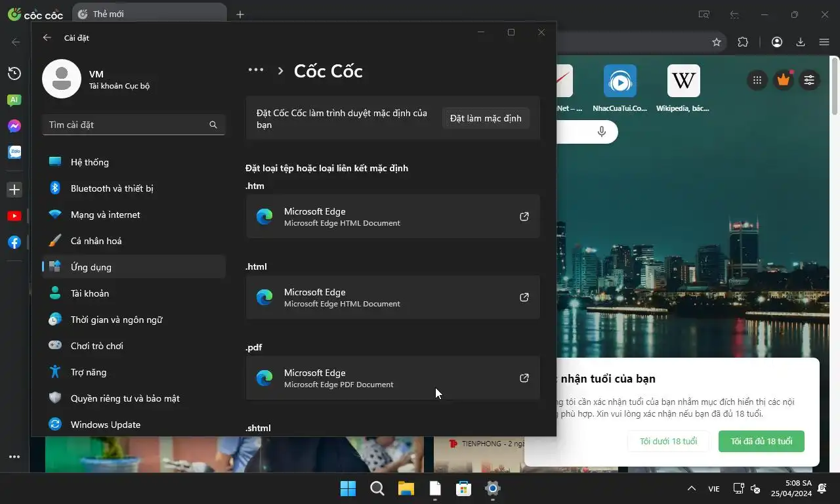The width and height of the screenshot is (840, 504).
Task: Add a new sidebar app with plus icon
Action: coord(14,190)
